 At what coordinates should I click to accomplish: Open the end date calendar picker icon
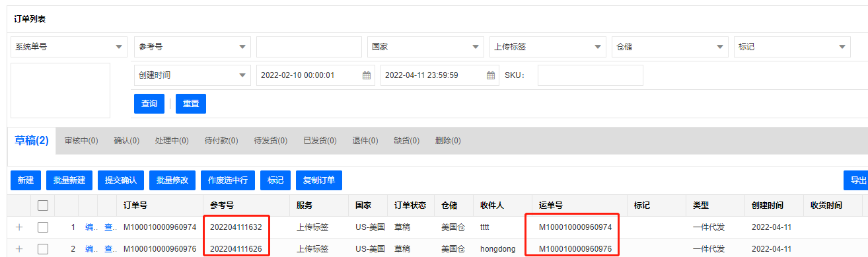click(x=490, y=75)
